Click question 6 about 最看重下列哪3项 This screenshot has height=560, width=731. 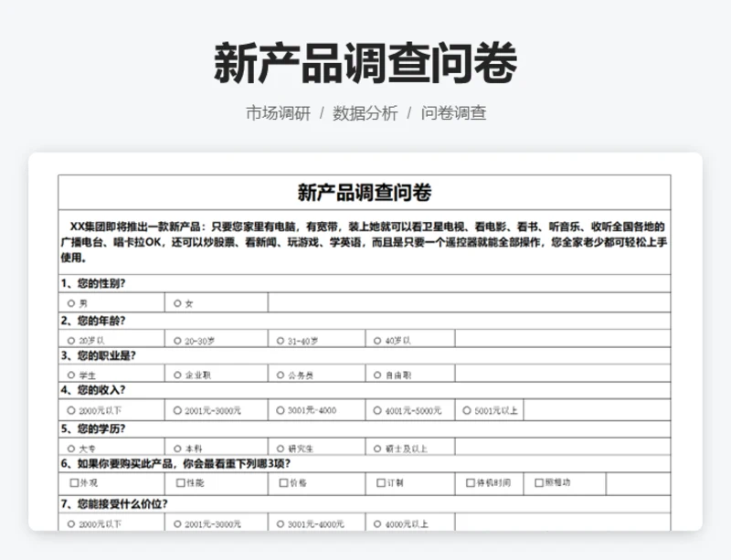tap(175, 464)
